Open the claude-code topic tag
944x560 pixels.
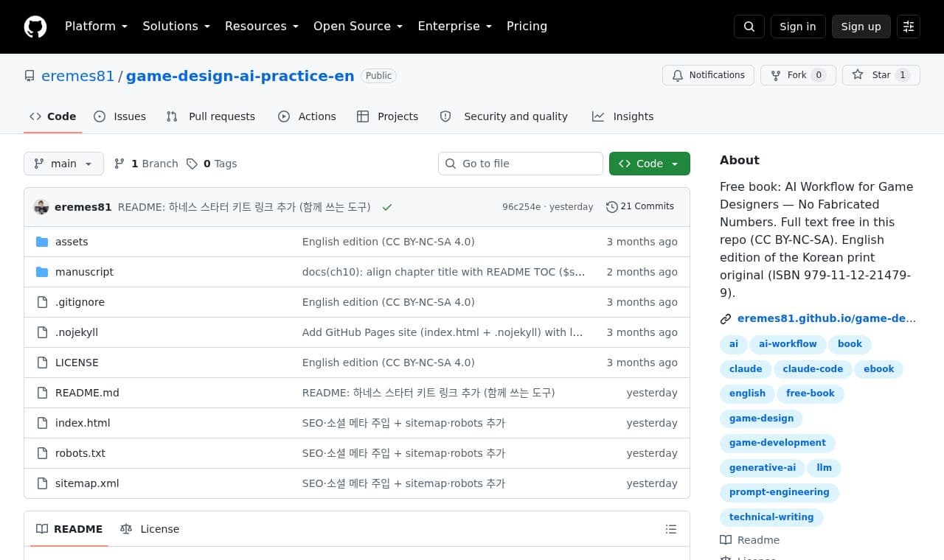pyautogui.click(x=813, y=369)
